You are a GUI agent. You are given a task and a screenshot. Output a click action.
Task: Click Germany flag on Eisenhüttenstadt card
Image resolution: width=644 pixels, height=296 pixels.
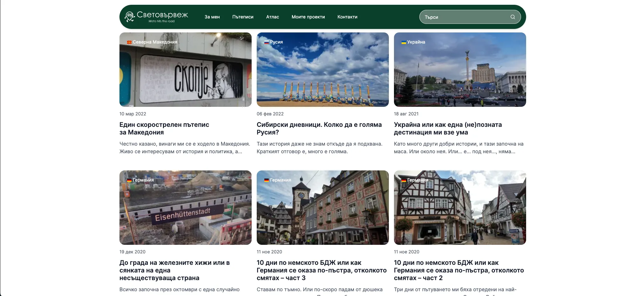click(x=129, y=180)
